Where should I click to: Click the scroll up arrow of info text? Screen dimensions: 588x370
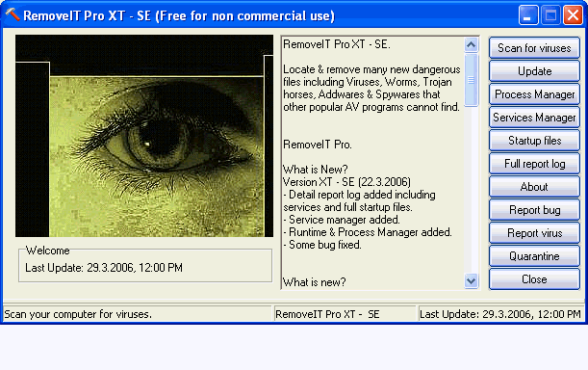click(x=471, y=44)
